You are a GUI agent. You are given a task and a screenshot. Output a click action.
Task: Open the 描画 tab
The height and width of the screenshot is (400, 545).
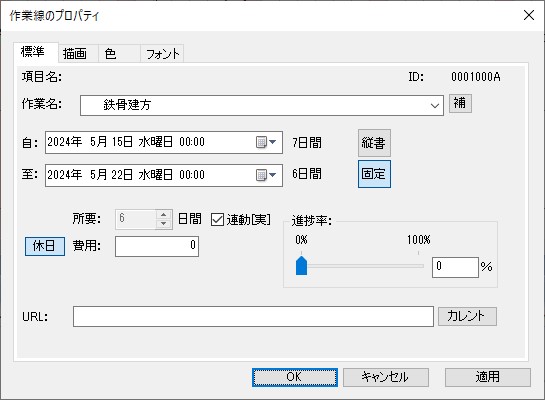tap(78, 54)
